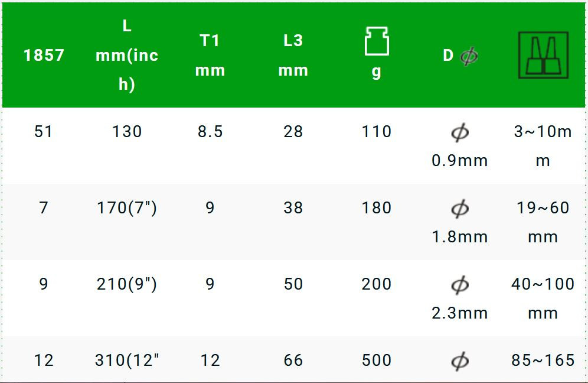Select the 19~60 mm capacity cell

[x=543, y=222]
